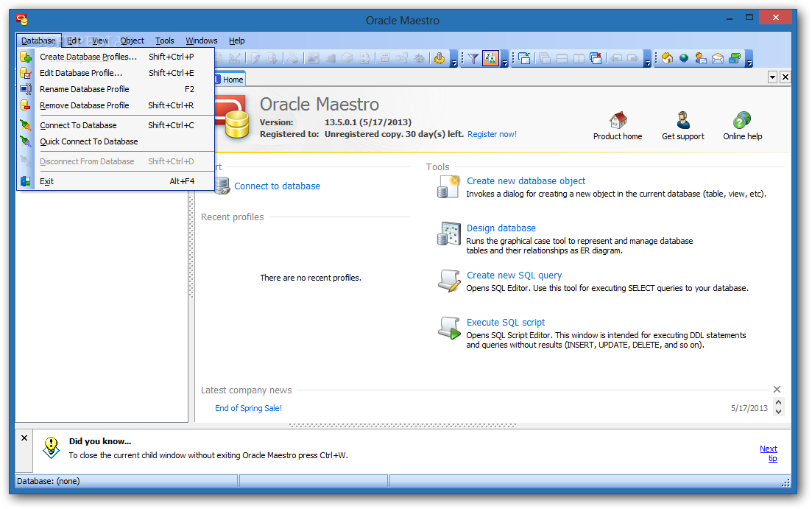The width and height of the screenshot is (812, 509).
Task: Open the Windows menu
Action: click(x=202, y=41)
